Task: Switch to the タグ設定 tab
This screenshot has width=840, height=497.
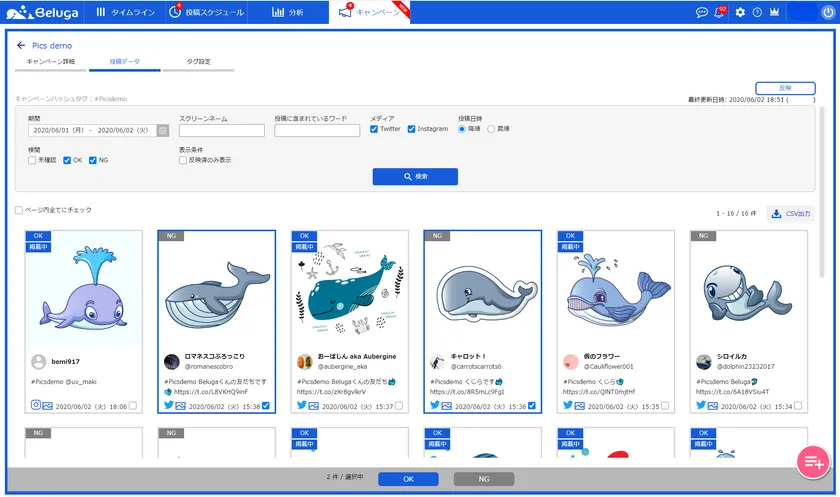Action: pyautogui.click(x=198, y=62)
